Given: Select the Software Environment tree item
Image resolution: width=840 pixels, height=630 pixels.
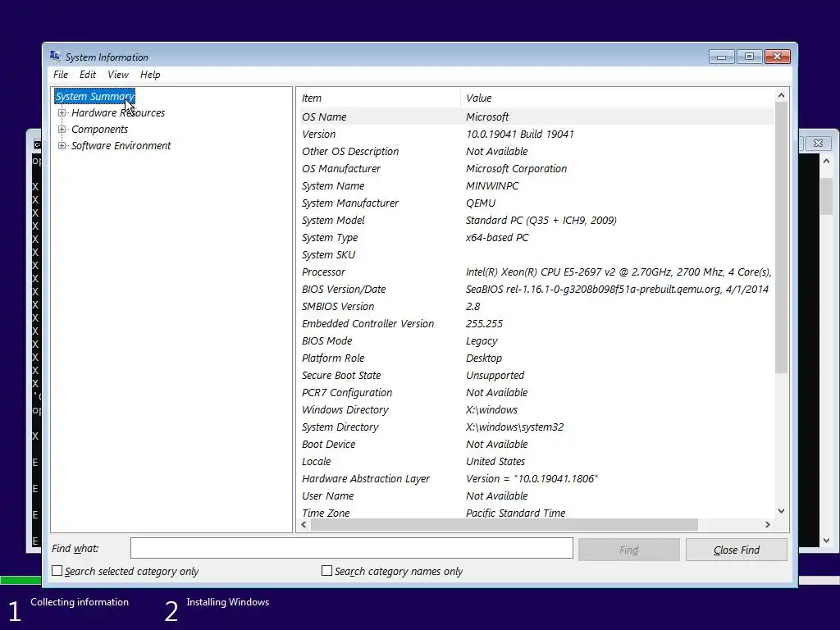Looking at the screenshot, I should [121, 146].
